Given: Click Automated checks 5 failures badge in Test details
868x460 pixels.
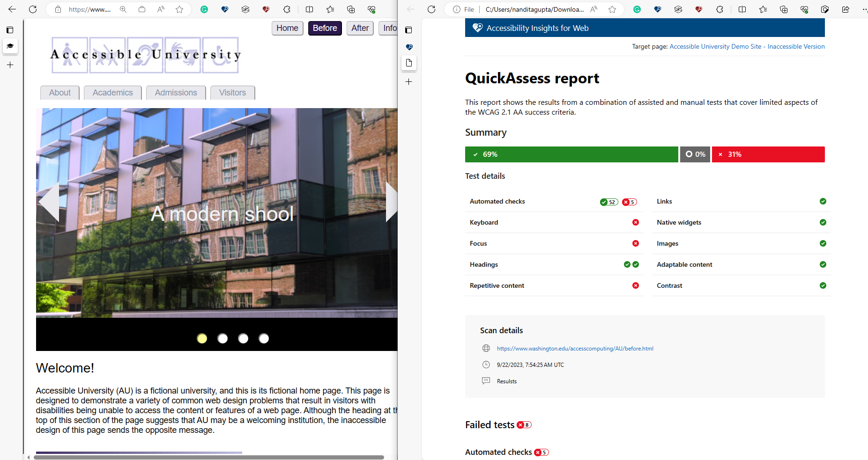Looking at the screenshot, I should click(x=629, y=202).
